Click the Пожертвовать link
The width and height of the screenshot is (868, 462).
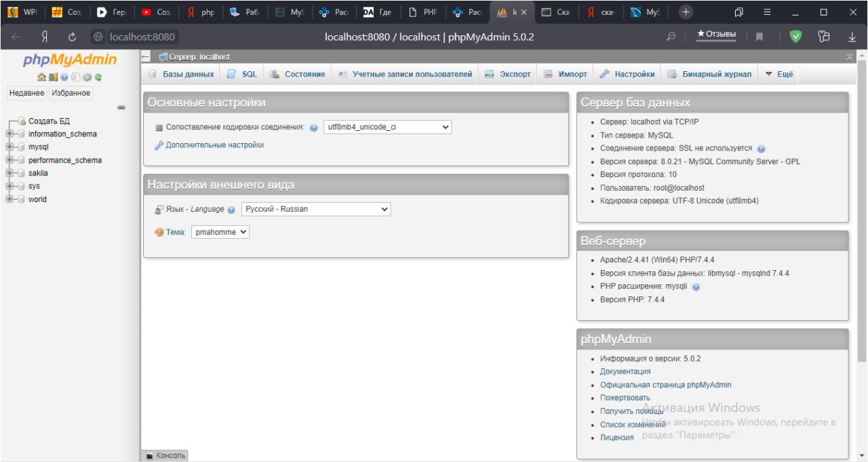tap(625, 398)
